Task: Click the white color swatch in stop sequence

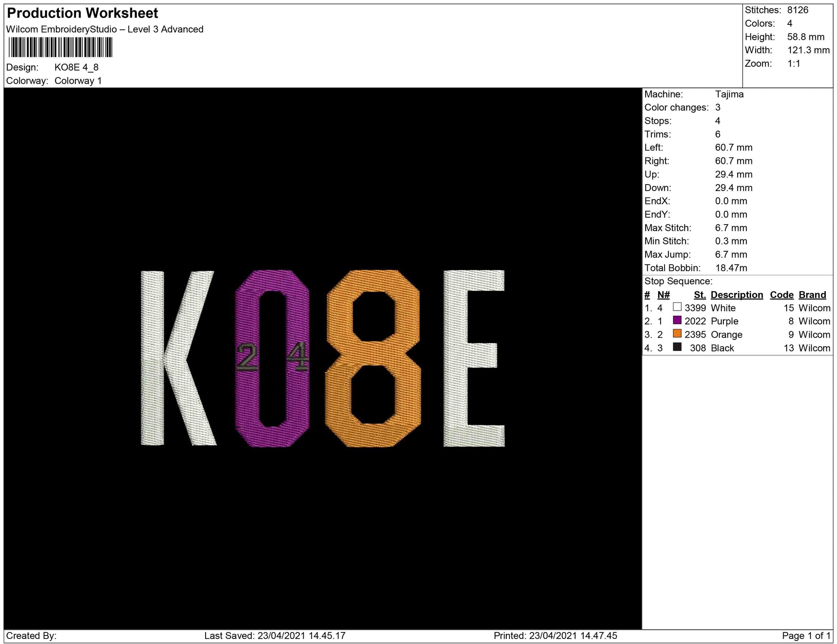Action: [677, 307]
